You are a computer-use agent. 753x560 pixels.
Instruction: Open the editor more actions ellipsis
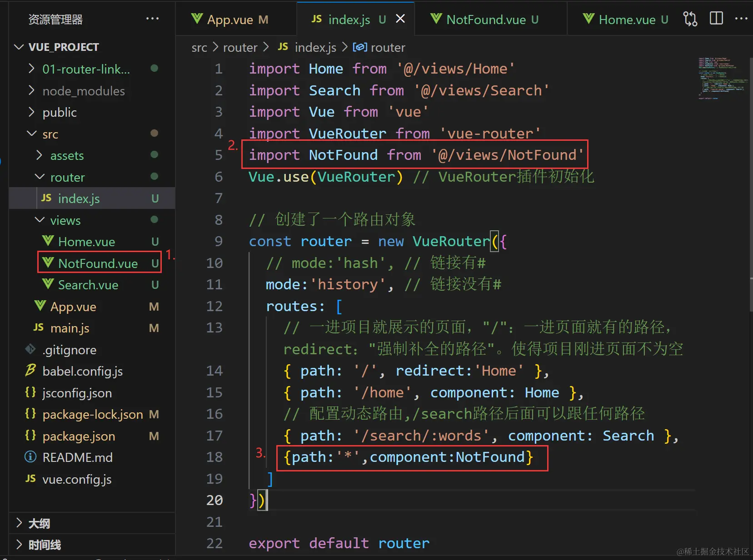[741, 19]
